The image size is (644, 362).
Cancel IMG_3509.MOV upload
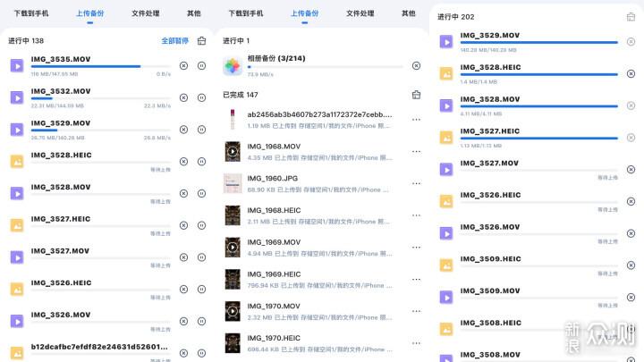pyautogui.click(x=631, y=297)
